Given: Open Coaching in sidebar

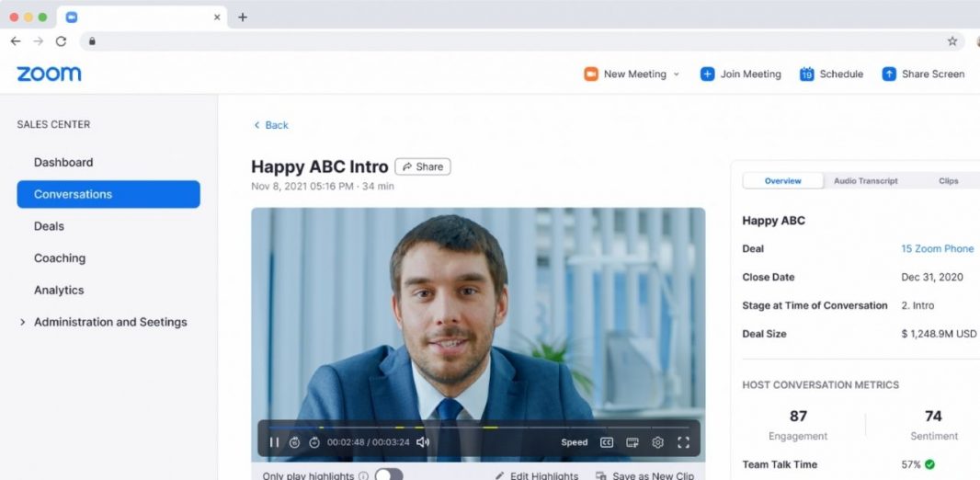Looking at the screenshot, I should click(60, 258).
